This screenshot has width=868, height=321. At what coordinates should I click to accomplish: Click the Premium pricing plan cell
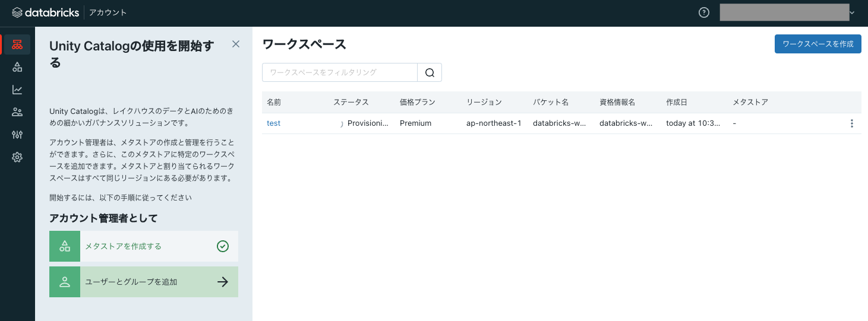coord(415,123)
